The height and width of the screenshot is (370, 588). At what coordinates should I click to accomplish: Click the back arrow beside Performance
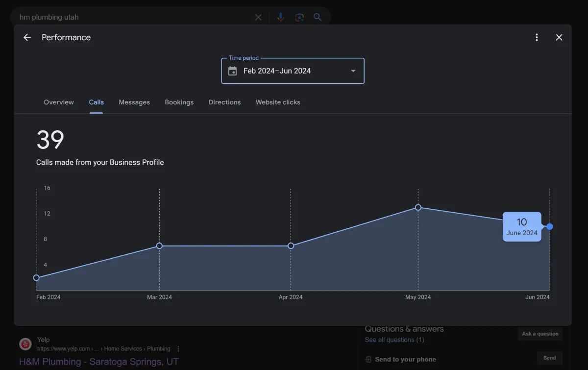(x=27, y=37)
